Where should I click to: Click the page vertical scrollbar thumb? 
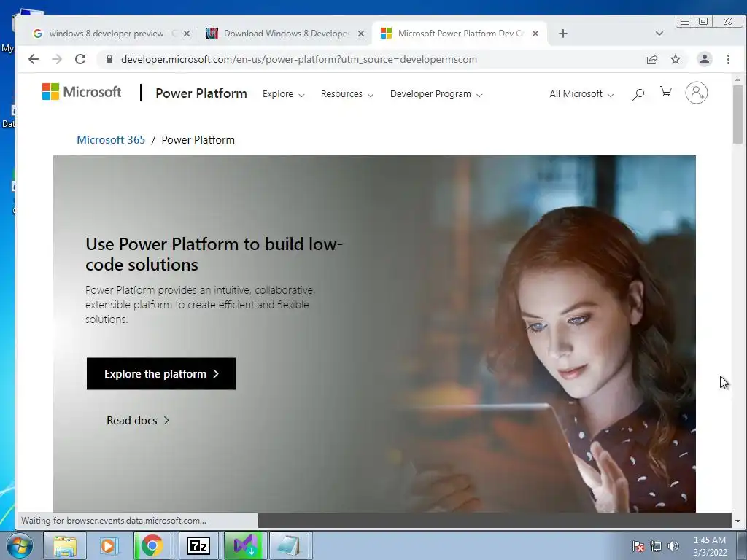pyautogui.click(x=738, y=114)
